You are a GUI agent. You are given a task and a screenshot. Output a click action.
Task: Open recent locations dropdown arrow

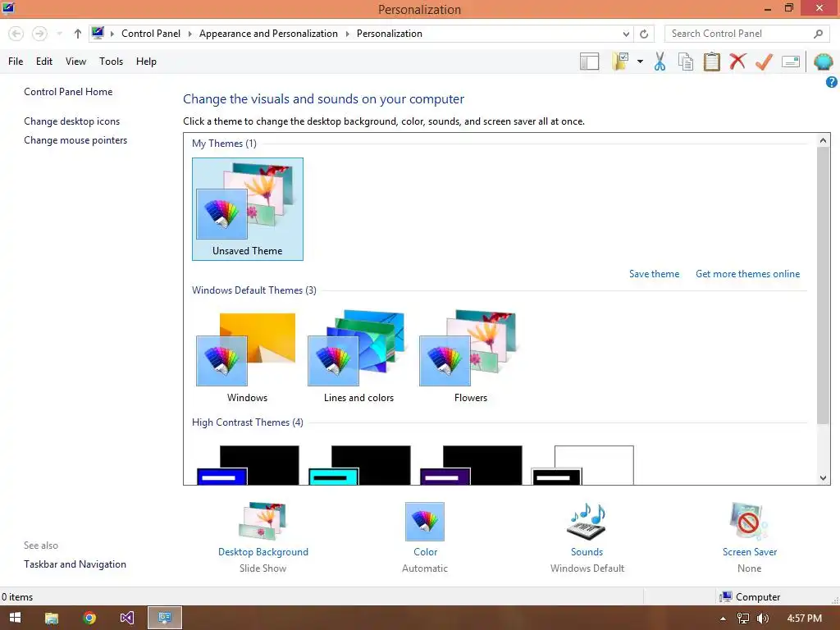point(59,34)
